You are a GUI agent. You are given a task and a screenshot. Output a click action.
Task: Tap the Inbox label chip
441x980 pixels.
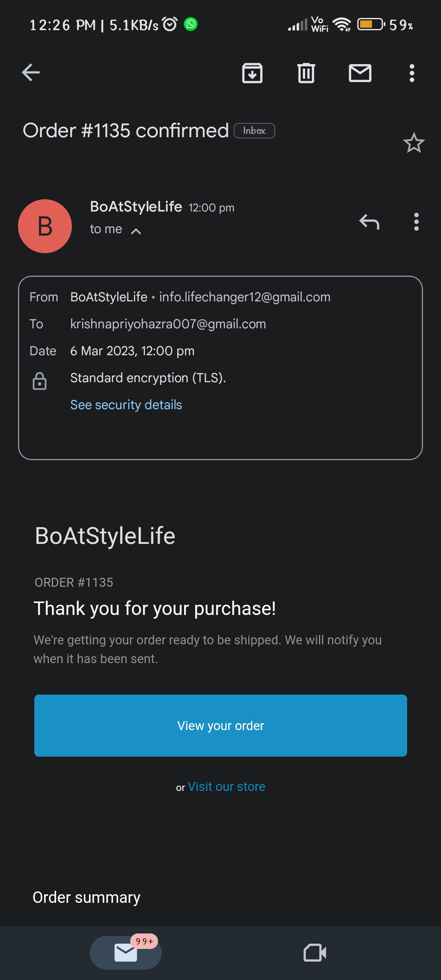(254, 131)
